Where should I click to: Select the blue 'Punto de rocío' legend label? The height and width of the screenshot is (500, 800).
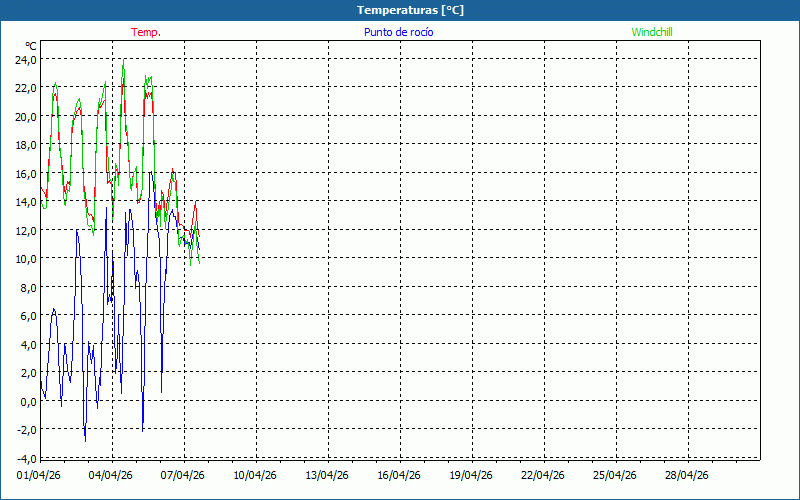(398, 32)
